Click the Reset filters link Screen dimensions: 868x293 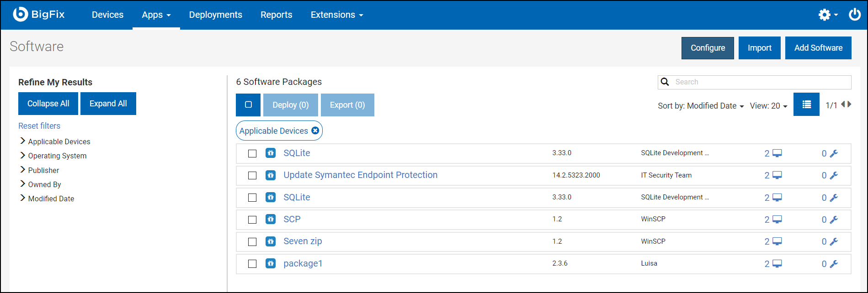(39, 126)
